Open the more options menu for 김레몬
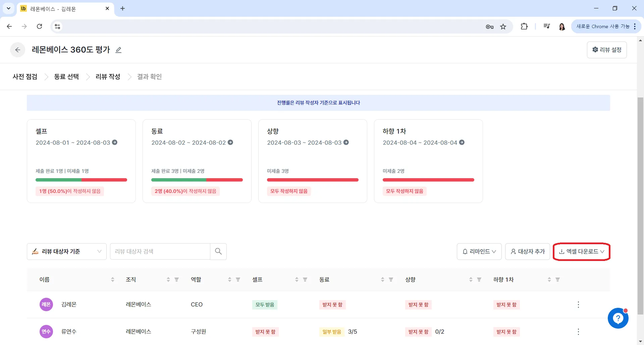The image size is (644, 345). click(578, 305)
